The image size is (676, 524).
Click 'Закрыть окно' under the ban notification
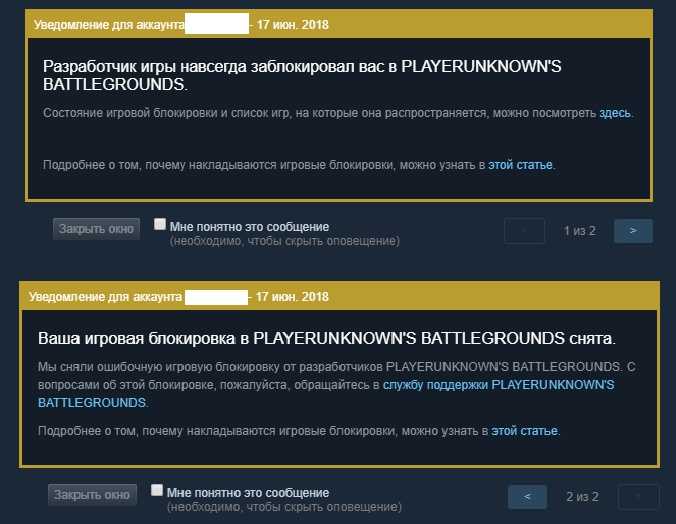coord(96,229)
